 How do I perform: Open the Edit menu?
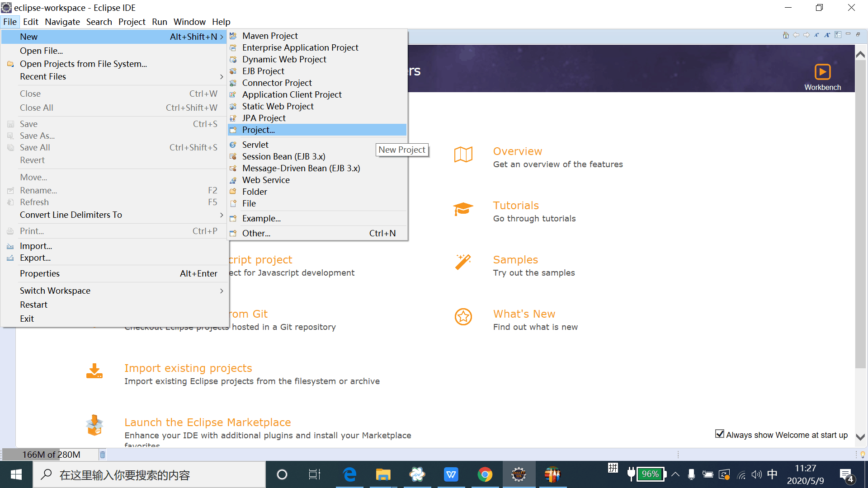(31, 22)
